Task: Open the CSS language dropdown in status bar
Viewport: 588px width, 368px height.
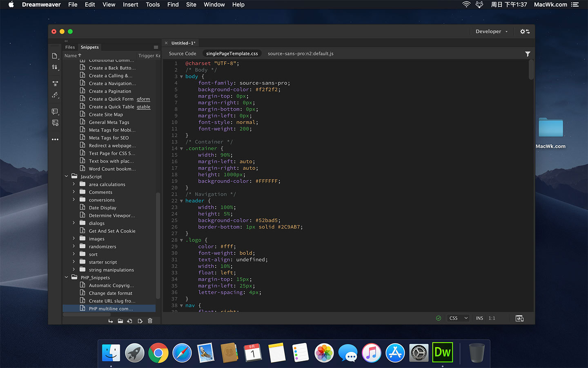Action: tap(458, 318)
